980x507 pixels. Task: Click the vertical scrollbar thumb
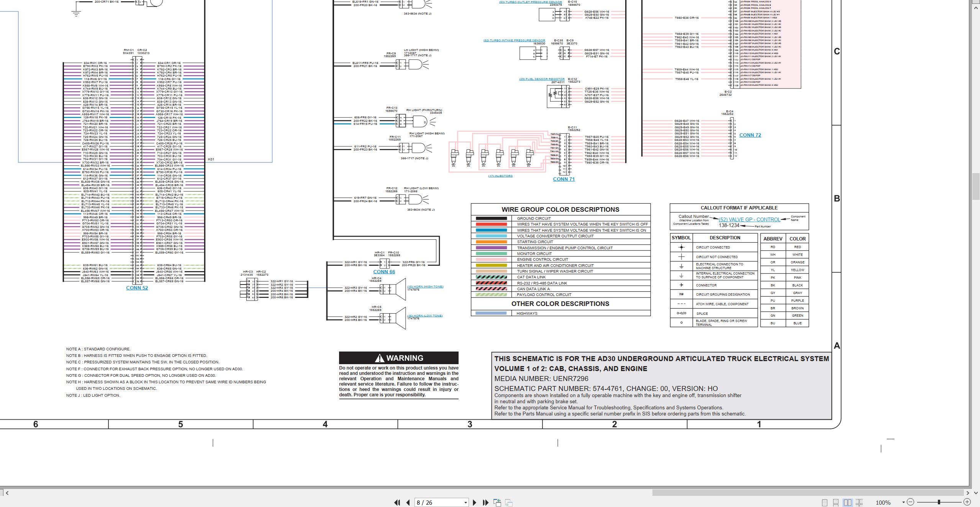(x=976, y=186)
